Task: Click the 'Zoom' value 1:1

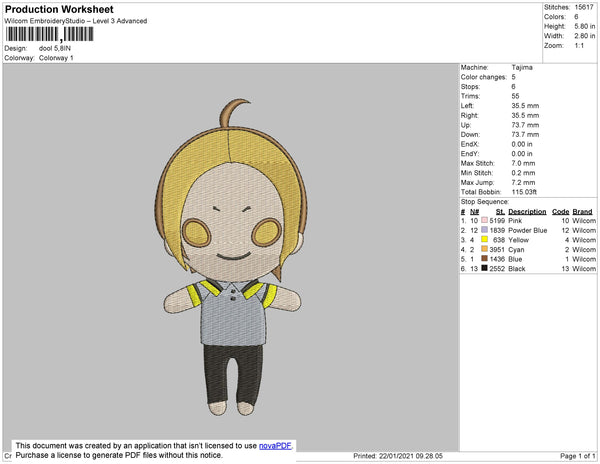Action: tap(579, 46)
